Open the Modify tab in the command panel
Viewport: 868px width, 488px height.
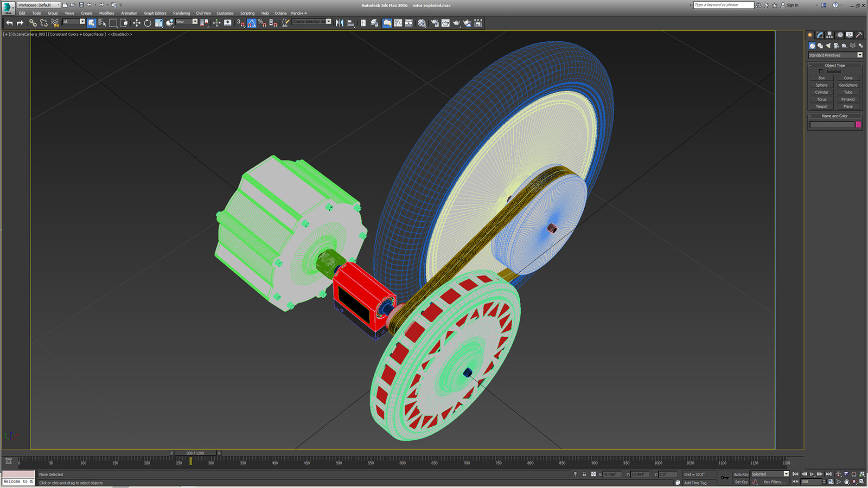click(x=820, y=35)
